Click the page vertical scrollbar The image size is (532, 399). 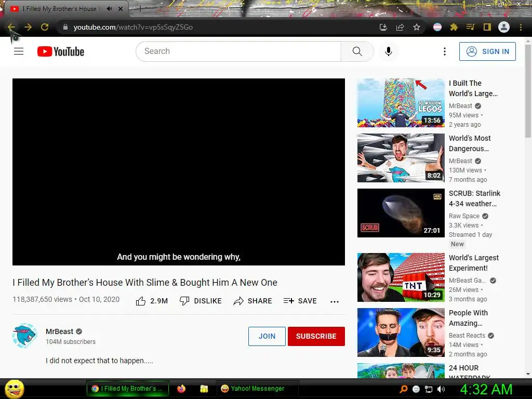(528, 90)
